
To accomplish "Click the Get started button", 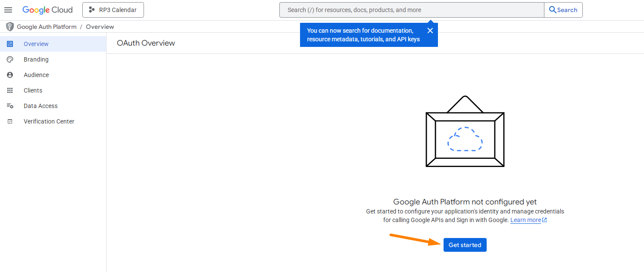I will coord(465,245).
